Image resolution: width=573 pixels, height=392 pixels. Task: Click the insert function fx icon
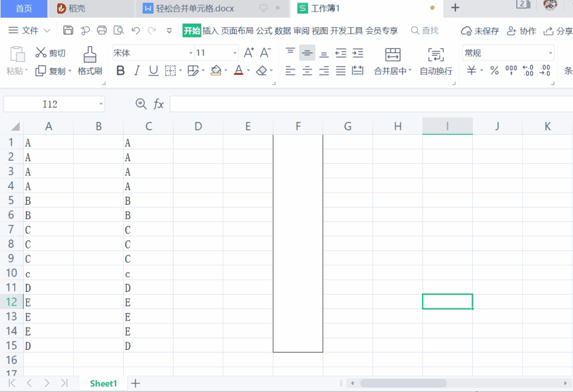coord(159,104)
